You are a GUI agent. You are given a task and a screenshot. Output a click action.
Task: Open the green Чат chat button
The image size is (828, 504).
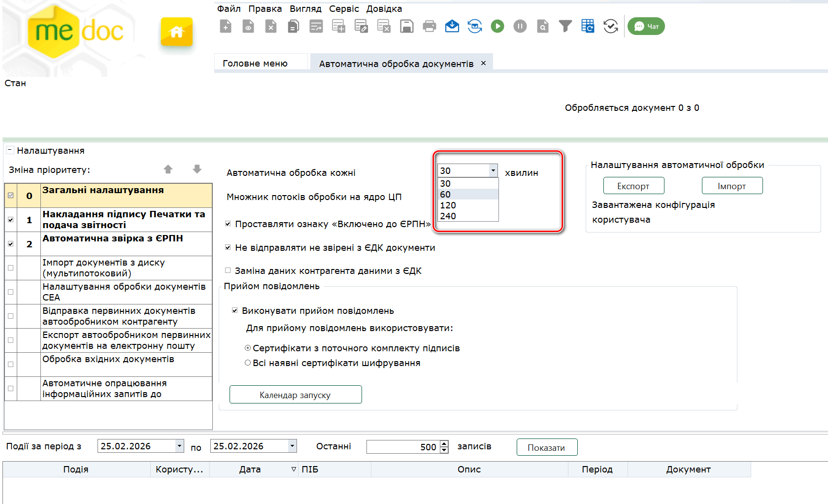click(646, 26)
